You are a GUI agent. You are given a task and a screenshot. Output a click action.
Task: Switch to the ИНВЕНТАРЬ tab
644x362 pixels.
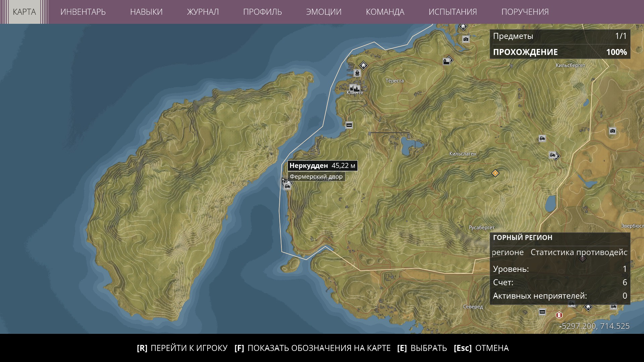pos(83,12)
